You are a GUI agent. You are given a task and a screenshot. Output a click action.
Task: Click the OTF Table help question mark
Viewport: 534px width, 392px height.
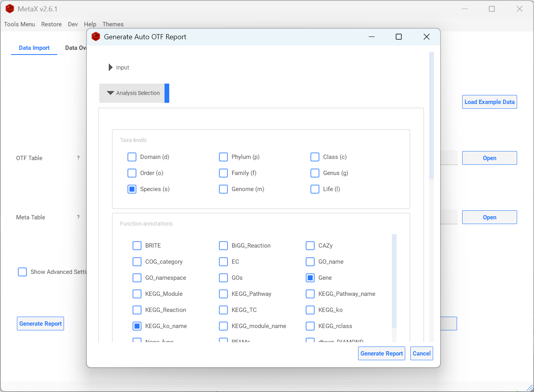coord(78,158)
